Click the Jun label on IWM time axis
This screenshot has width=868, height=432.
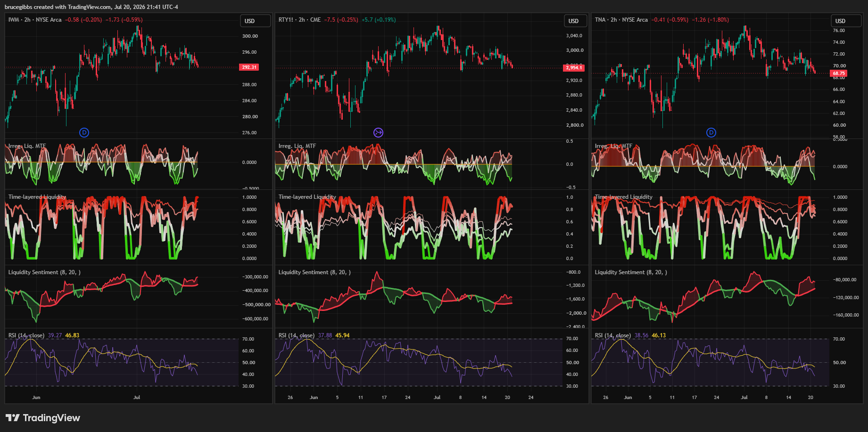pyautogui.click(x=36, y=398)
